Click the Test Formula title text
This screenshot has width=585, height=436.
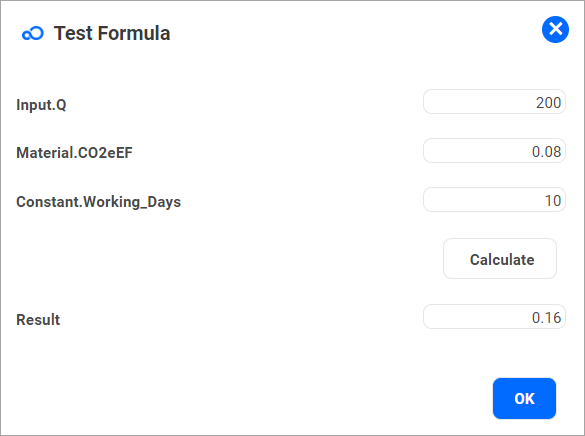(x=112, y=33)
